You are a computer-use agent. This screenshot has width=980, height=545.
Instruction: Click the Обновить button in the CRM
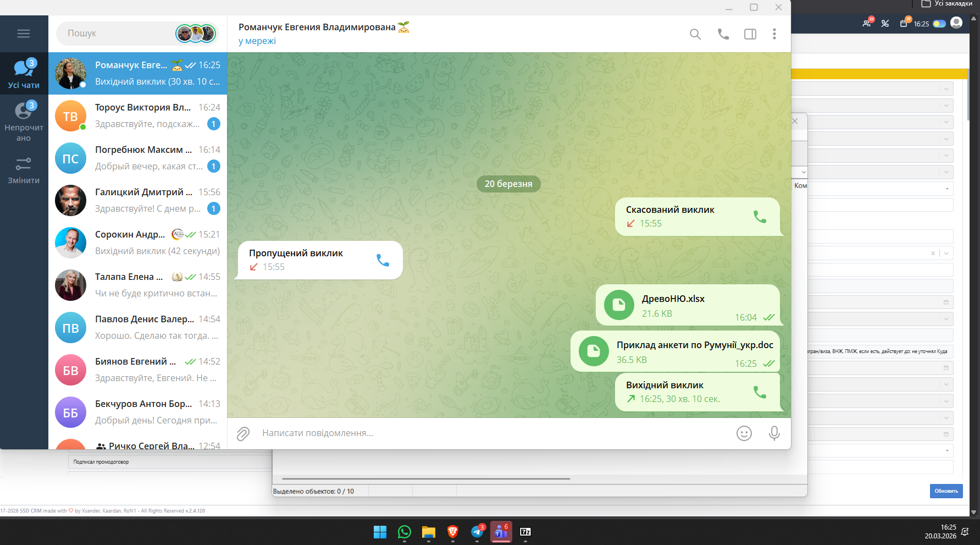946,491
